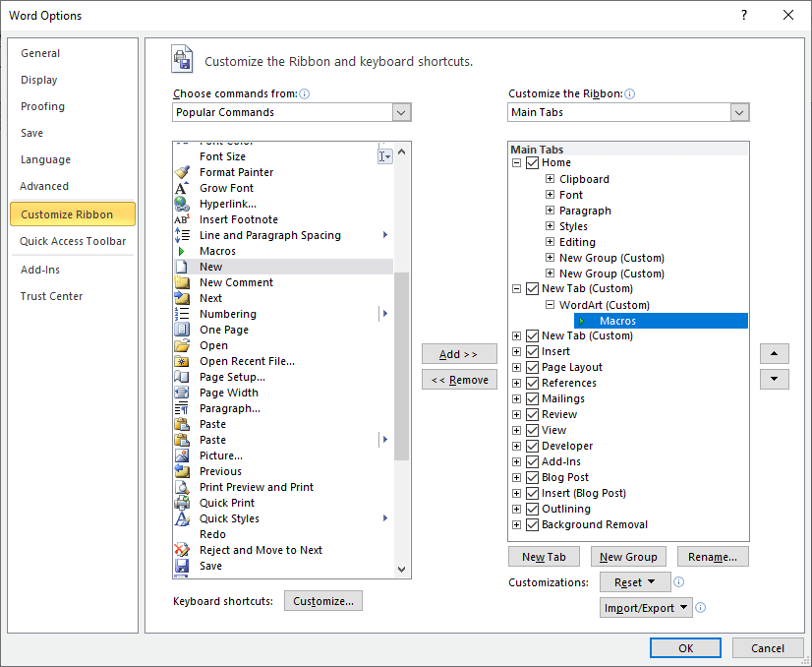Screen dimensions: 812x667
Task: Click the Grow Font icon
Action: click(182, 188)
